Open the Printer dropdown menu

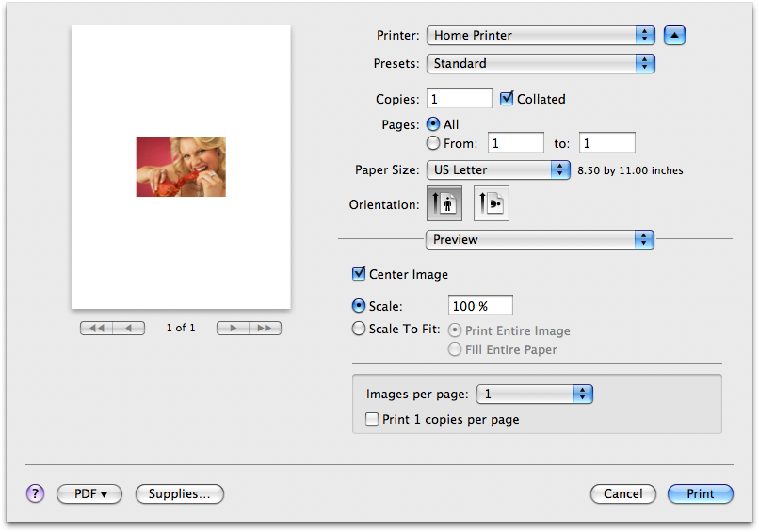(x=541, y=36)
